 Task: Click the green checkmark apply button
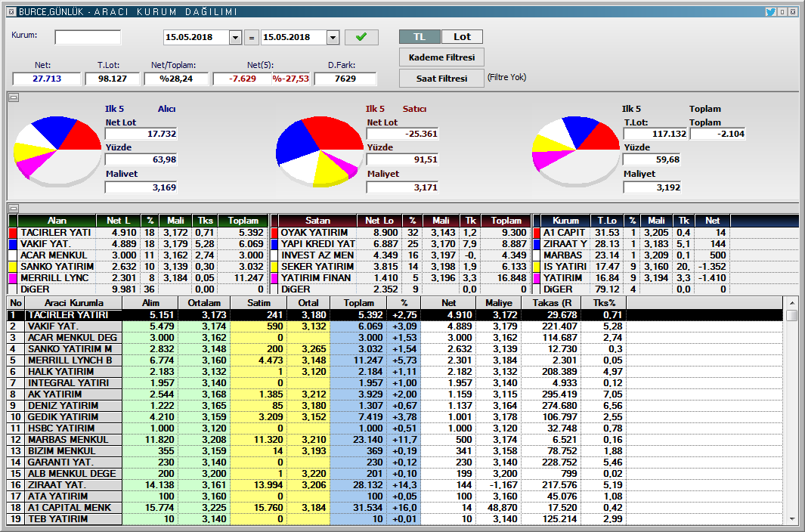click(x=361, y=37)
